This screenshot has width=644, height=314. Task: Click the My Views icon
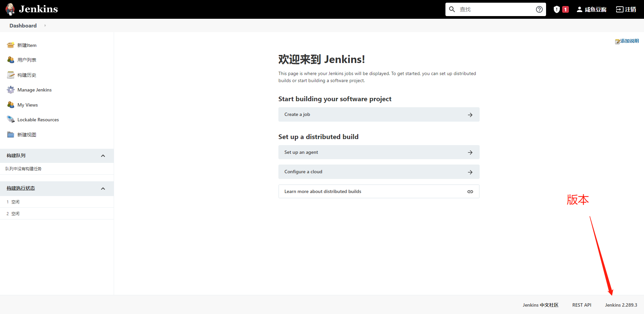pos(11,105)
